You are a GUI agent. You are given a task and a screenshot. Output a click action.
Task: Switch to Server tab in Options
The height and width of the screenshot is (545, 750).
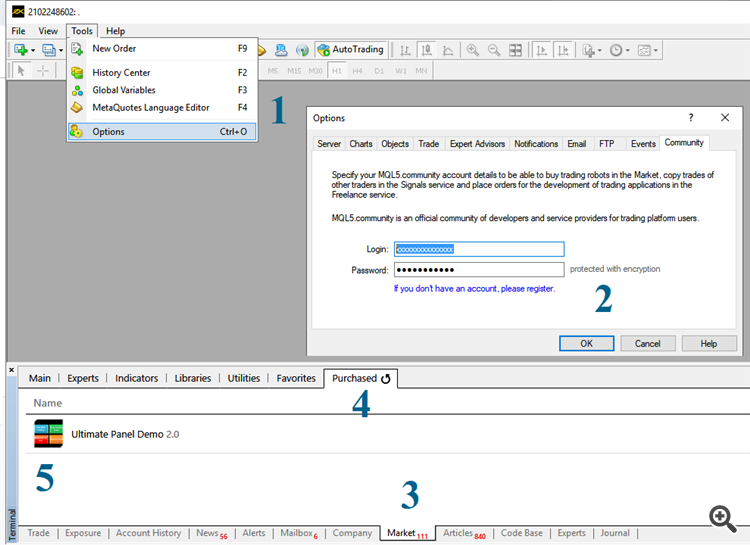(x=329, y=144)
